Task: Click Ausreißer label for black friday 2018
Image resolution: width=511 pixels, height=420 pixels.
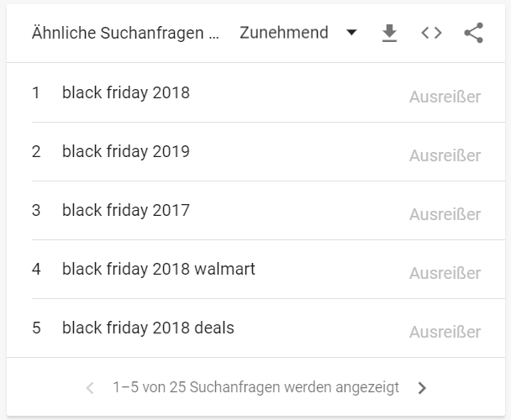Action: click(445, 97)
